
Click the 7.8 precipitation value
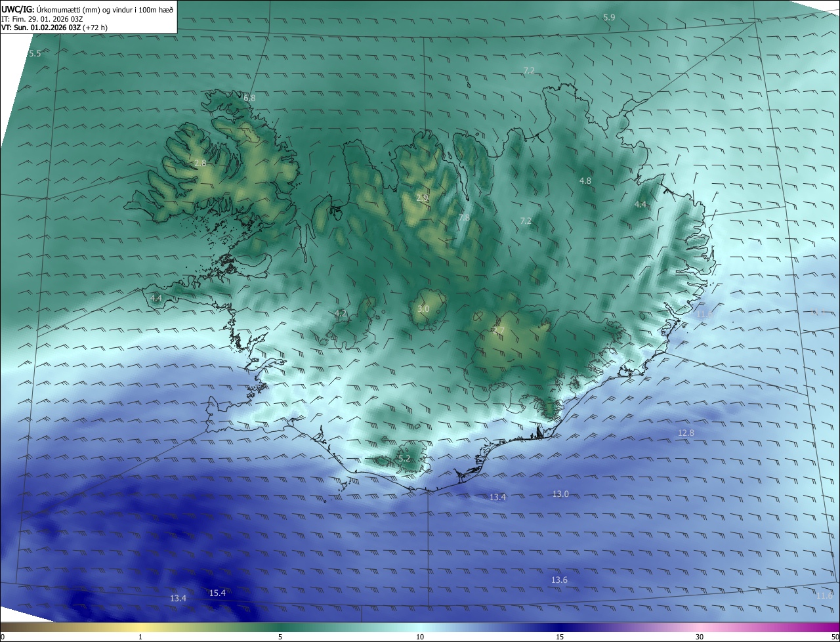click(464, 217)
